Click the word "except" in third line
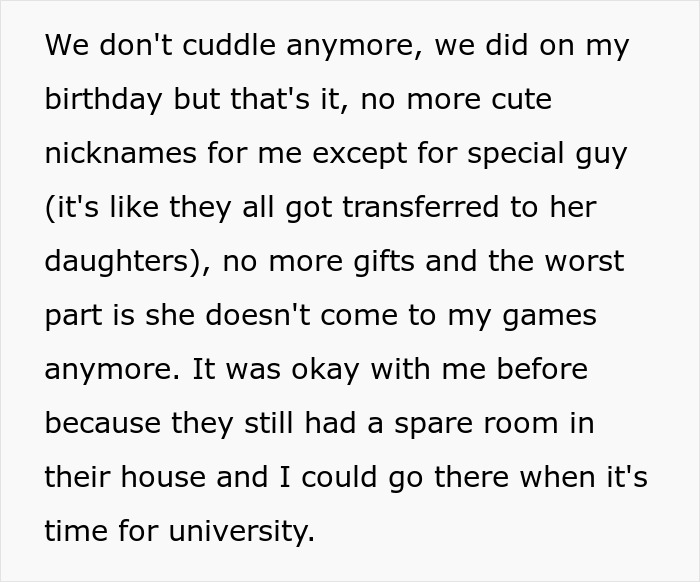The height and width of the screenshot is (582, 700). 359,155
